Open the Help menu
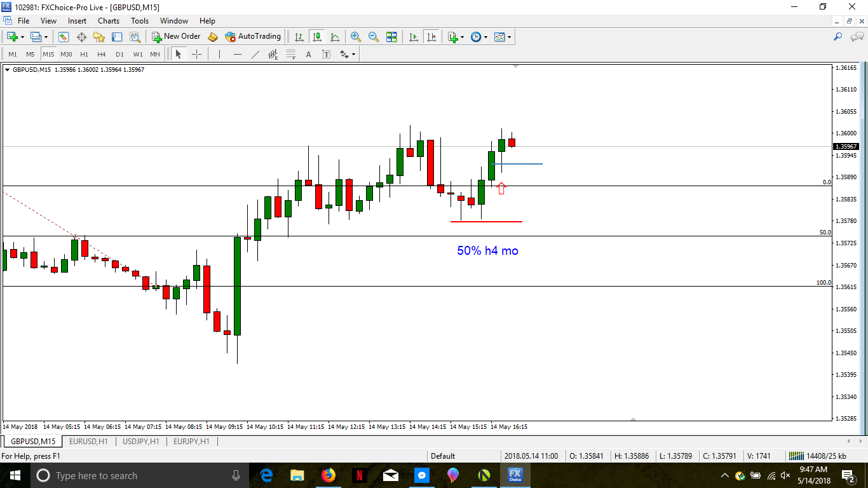Viewport: 868px width, 488px height. click(x=207, y=21)
